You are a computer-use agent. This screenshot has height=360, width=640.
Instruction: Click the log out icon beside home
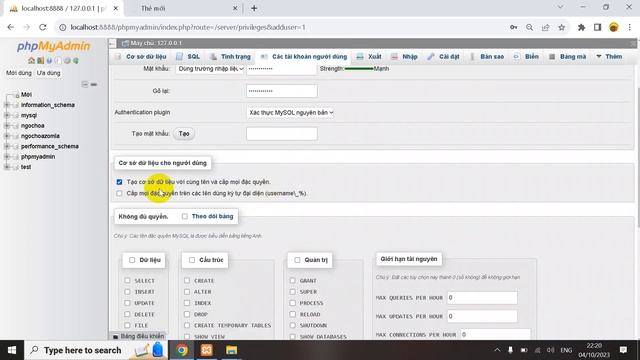click(40, 60)
